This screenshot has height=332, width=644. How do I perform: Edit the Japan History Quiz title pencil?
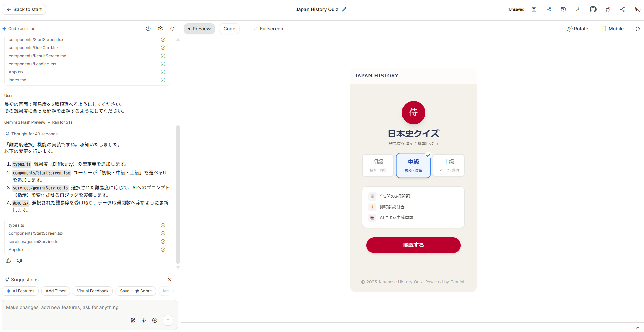(344, 9)
